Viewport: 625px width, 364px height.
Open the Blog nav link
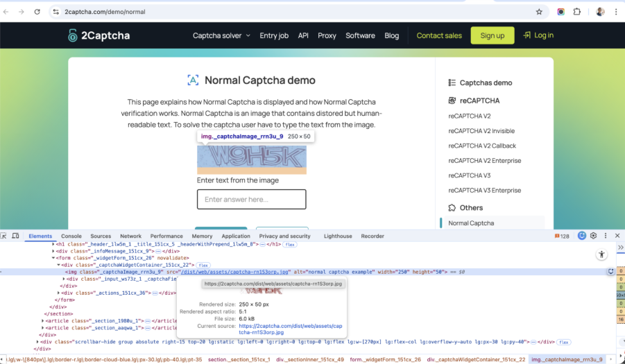click(391, 35)
